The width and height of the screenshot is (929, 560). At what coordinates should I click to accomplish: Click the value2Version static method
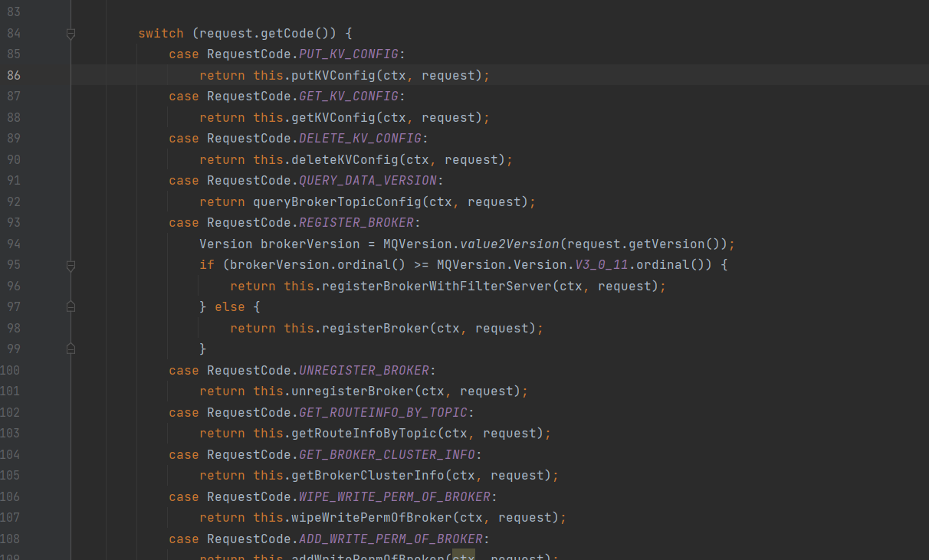[x=509, y=244]
